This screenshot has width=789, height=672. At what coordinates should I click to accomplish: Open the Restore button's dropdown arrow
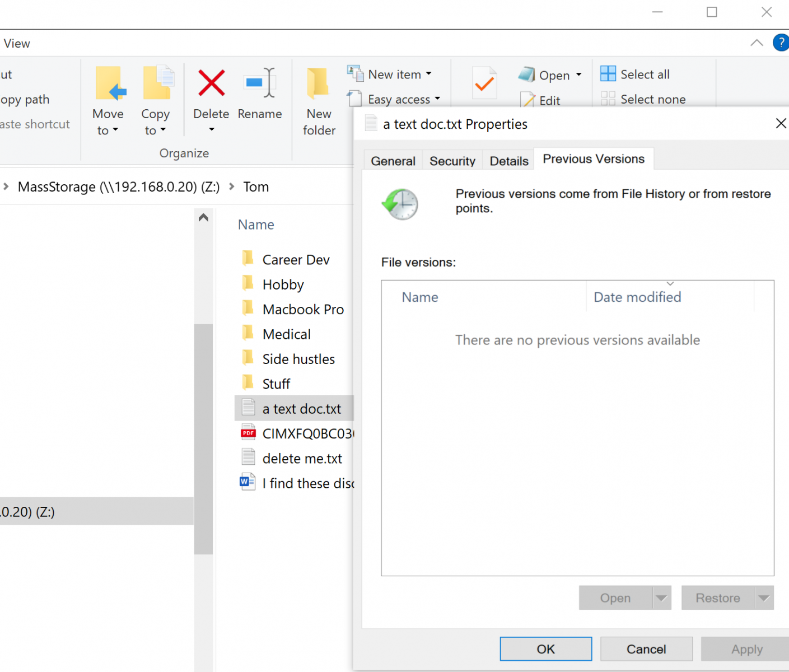pos(764,598)
